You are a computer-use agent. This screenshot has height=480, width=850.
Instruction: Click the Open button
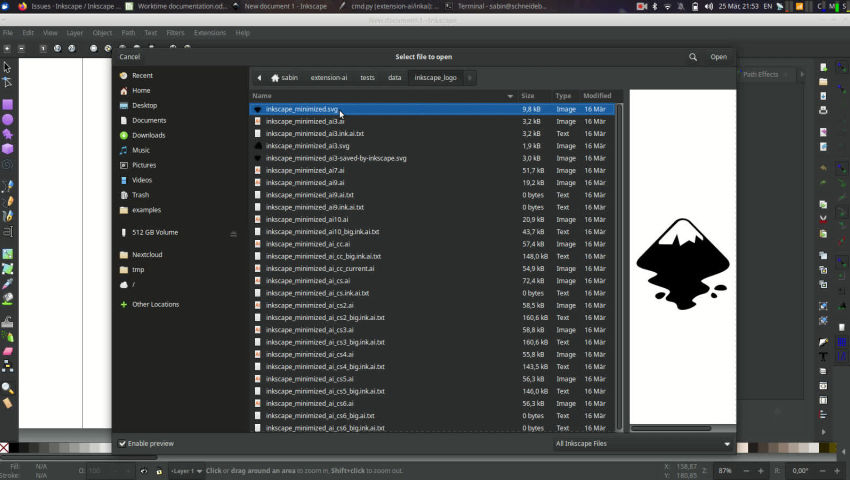pyautogui.click(x=718, y=57)
